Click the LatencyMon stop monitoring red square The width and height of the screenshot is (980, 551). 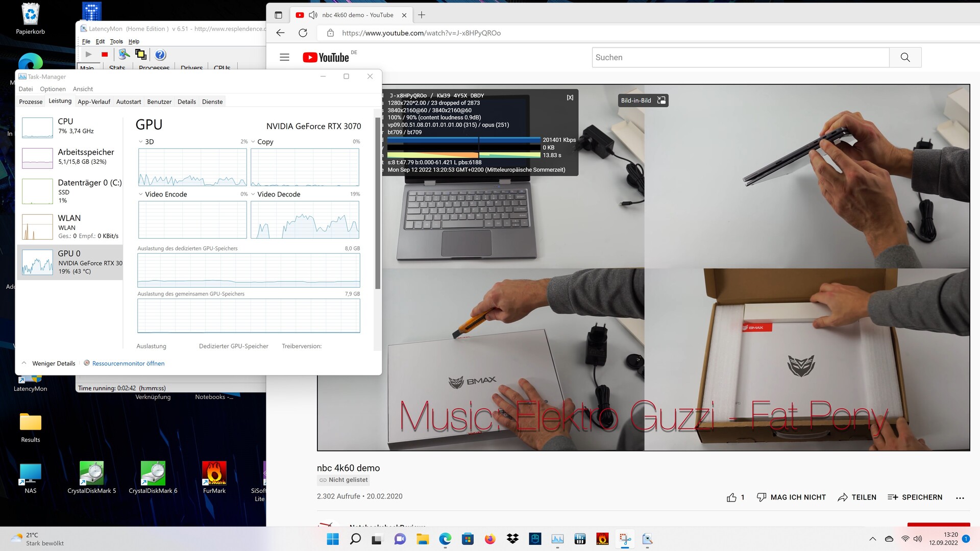(x=105, y=55)
